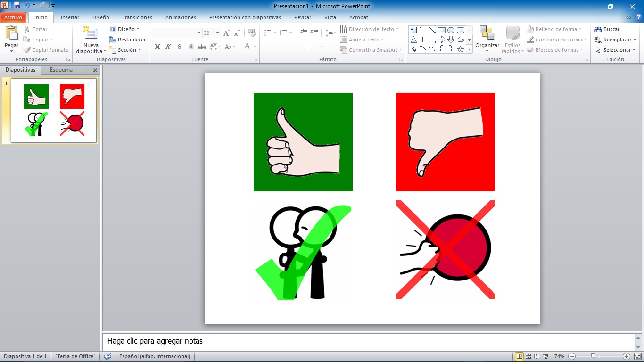This screenshot has height=362, width=644.
Task: Open the Transiciones ribbon tab
Action: click(x=137, y=17)
